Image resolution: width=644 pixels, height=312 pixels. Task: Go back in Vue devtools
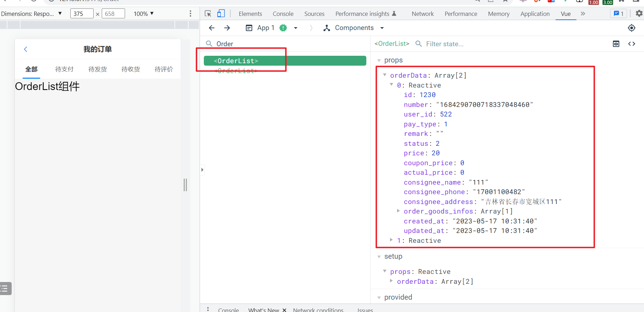(x=212, y=28)
